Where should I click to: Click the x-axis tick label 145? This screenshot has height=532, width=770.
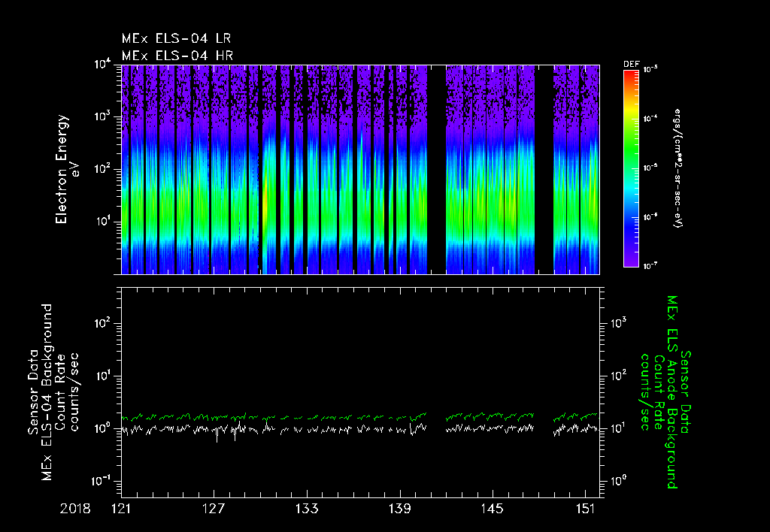(493, 509)
